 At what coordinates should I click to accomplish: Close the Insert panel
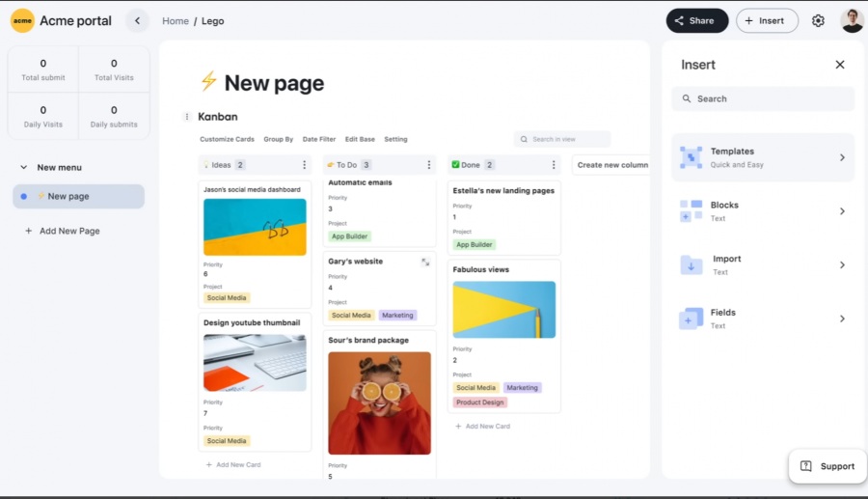coord(840,65)
